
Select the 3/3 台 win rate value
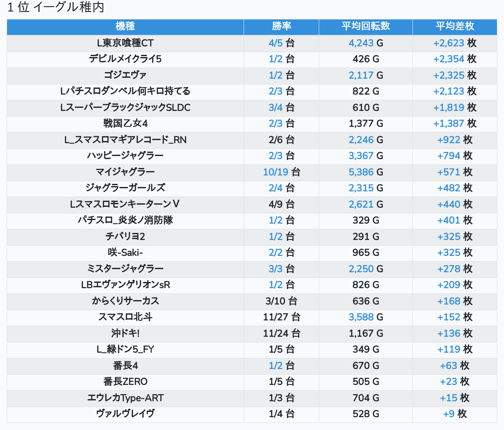point(281,269)
